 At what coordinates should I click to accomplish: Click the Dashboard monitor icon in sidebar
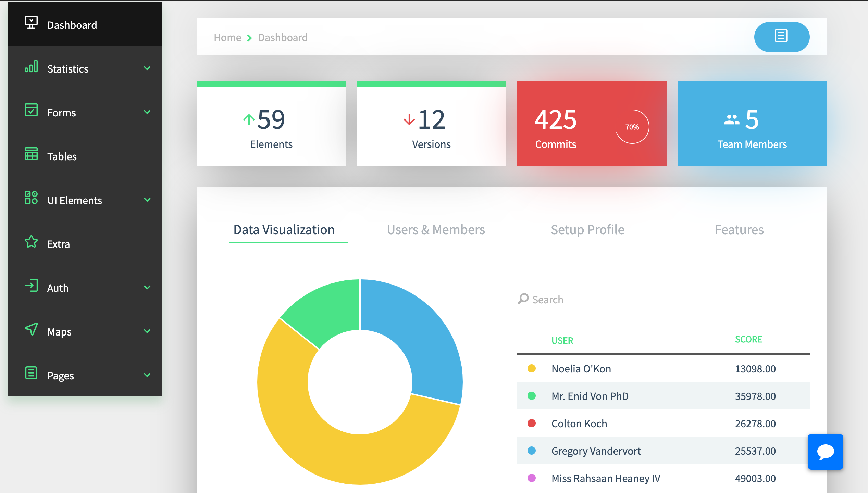coord(31,23)
